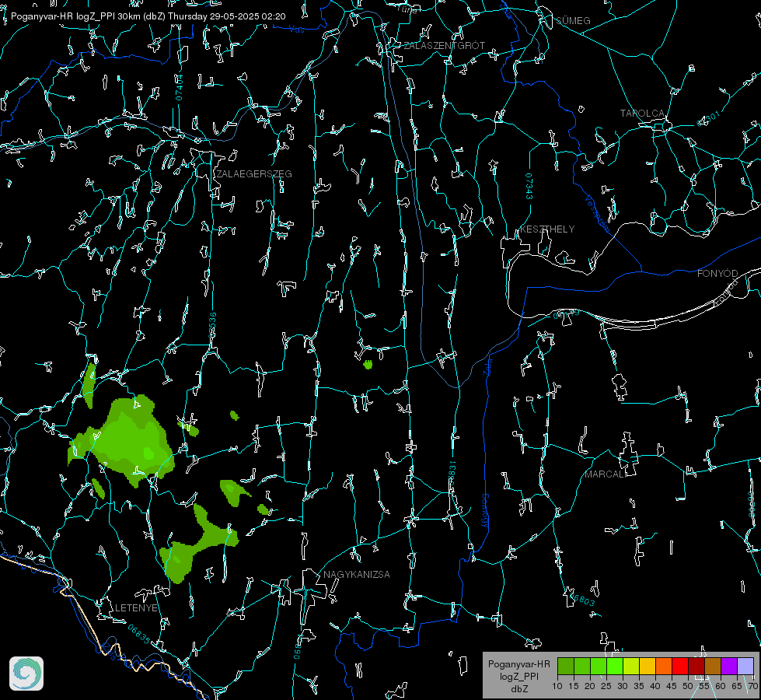The width and height of the screenshot is (761, 700).
Task: Click the Poganyvar-HR legend label
Action: click(x=518, y=663)
